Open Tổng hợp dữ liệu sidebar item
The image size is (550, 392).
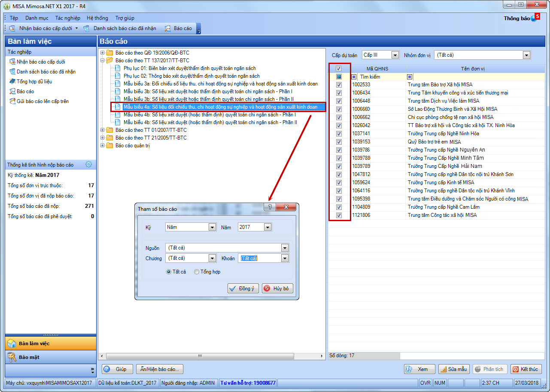pos(31,82)
